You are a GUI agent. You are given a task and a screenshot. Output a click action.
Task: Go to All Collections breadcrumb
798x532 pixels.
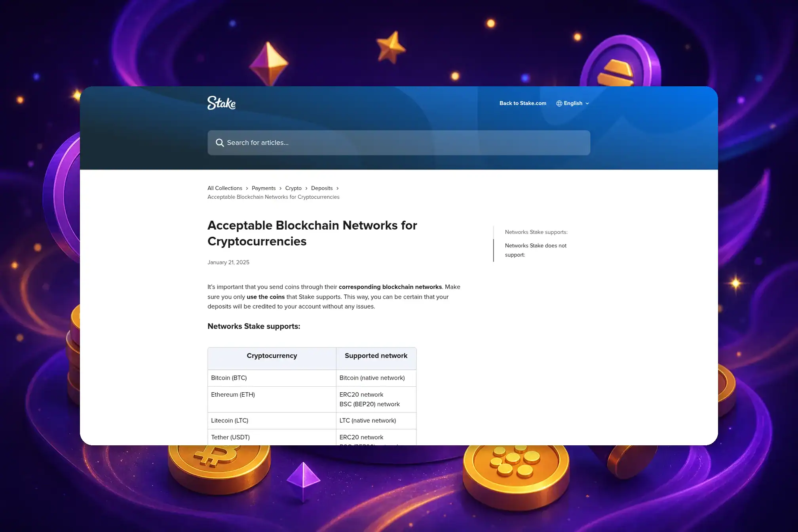point(225,188)
